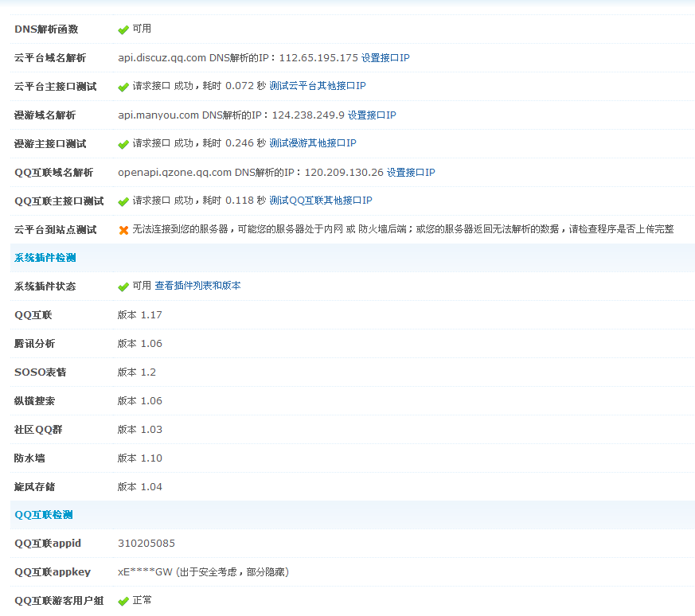The image size is (695, 616).
Task: Click the 纵横搜索 row label
Action: pyautogui.click(x=34, y=400)
